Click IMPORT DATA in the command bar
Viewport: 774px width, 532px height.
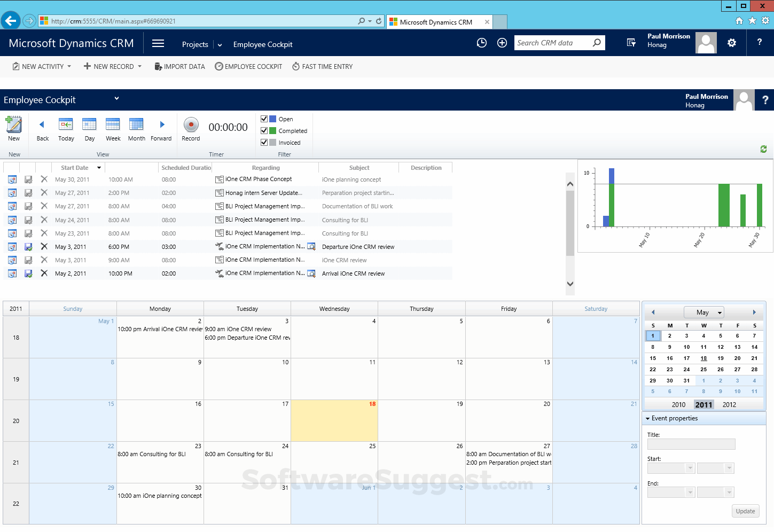179,66
